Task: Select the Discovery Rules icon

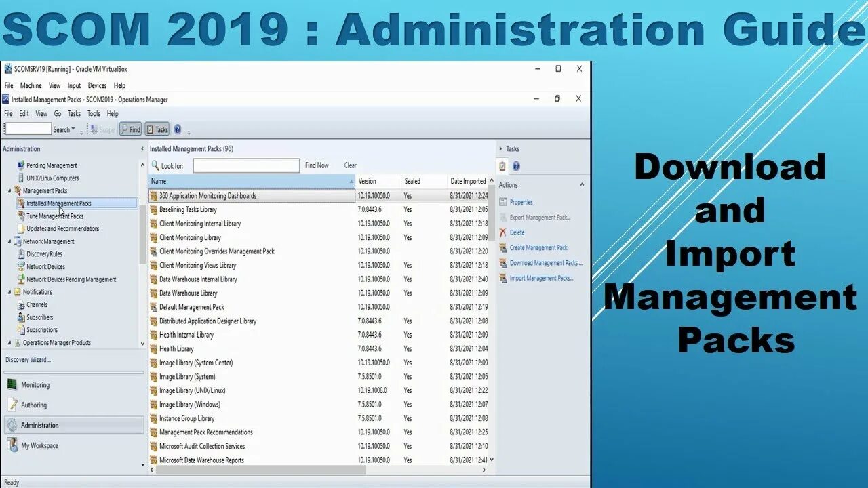Action: 21,254
